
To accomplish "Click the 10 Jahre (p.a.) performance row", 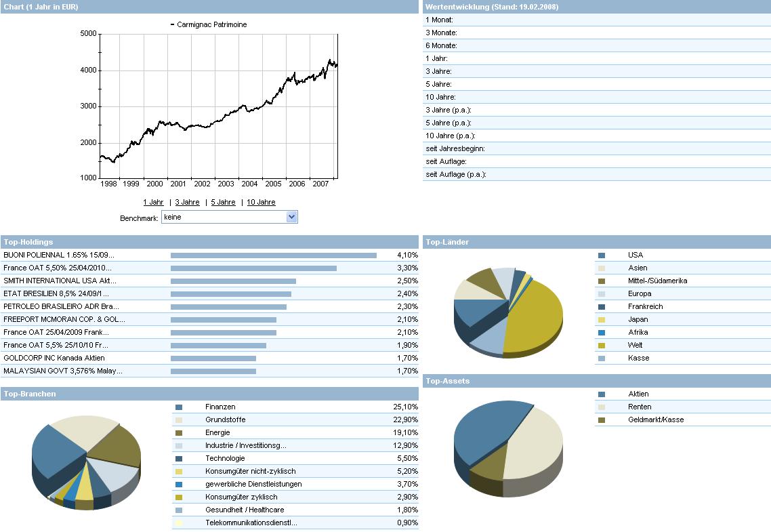I will (x=596, y=136).
